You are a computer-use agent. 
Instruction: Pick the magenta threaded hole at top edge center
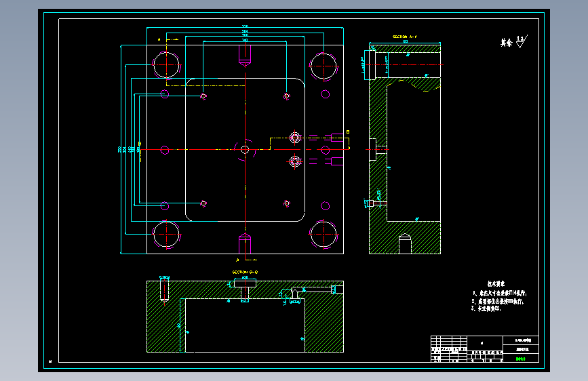[245, 55]
